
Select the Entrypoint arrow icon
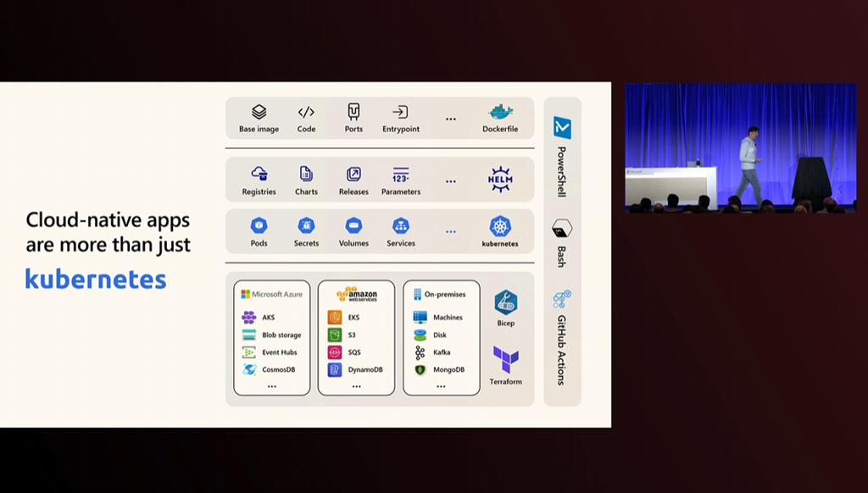point(400,113)
